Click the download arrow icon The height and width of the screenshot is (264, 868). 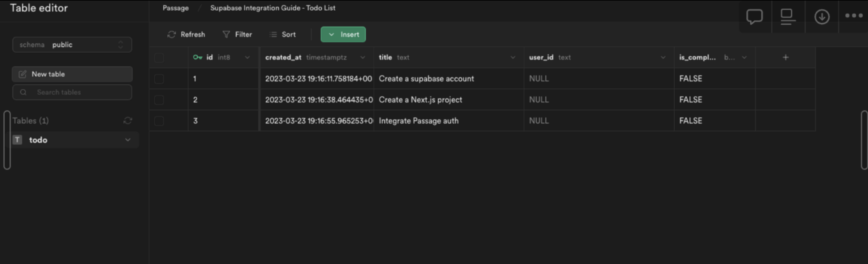(822, 16)
